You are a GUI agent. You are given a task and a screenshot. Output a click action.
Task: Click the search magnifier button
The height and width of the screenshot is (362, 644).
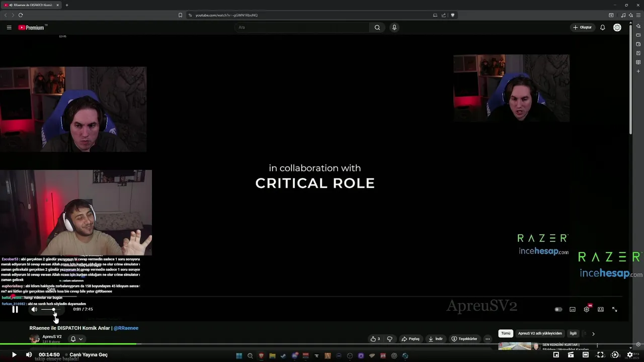(377, 28)
